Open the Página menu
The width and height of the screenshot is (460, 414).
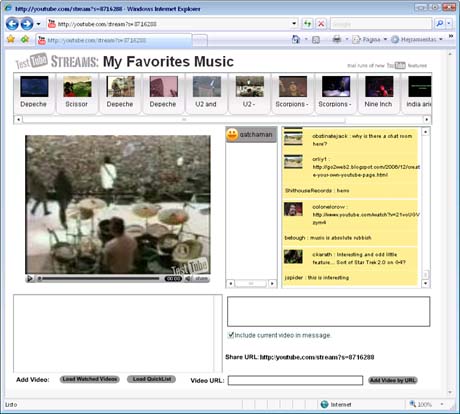click(369, 39)
